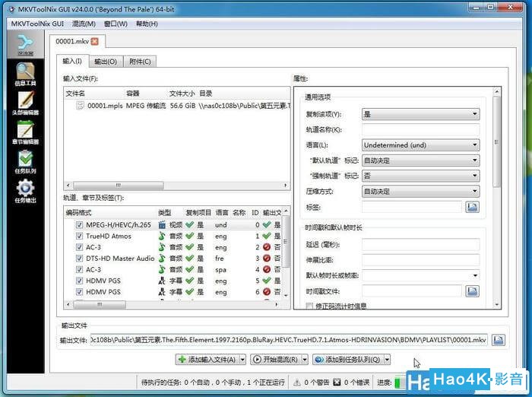Click the file icon next to 00001.mpls
532x397 pixels.
(x=80, y=105)
